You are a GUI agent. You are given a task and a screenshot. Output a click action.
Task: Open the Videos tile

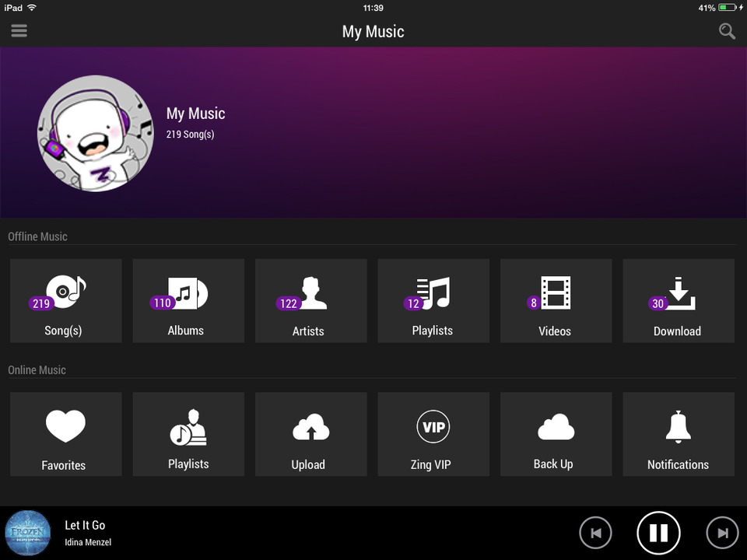pyautogui.click(x=556, y=301)
